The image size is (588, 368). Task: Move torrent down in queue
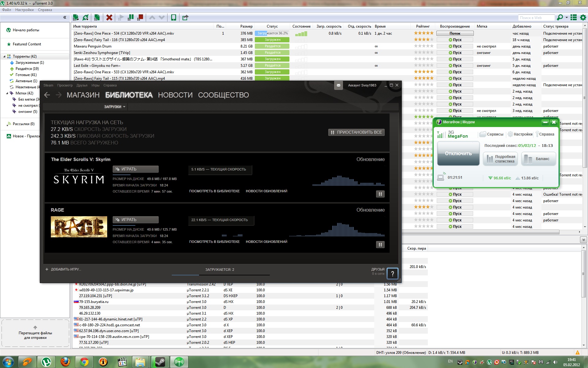point(162,17)
